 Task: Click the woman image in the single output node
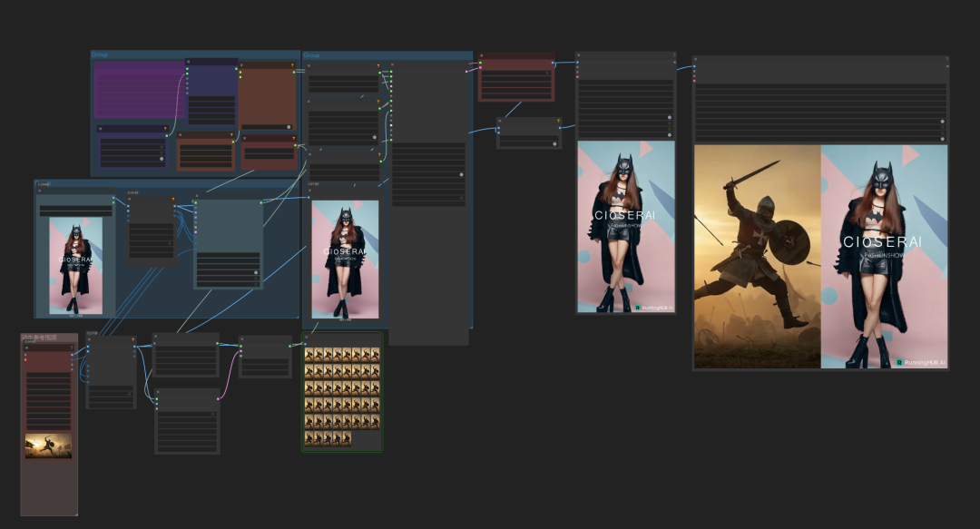click(625, 226)
